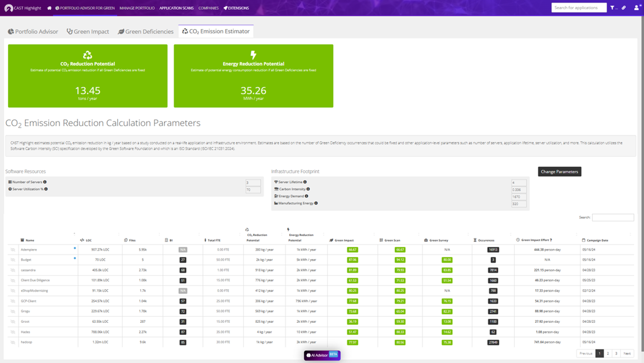Open the filter dropdown beside application search
This screenshot has height=363, width=644.
tap(614, 8)
